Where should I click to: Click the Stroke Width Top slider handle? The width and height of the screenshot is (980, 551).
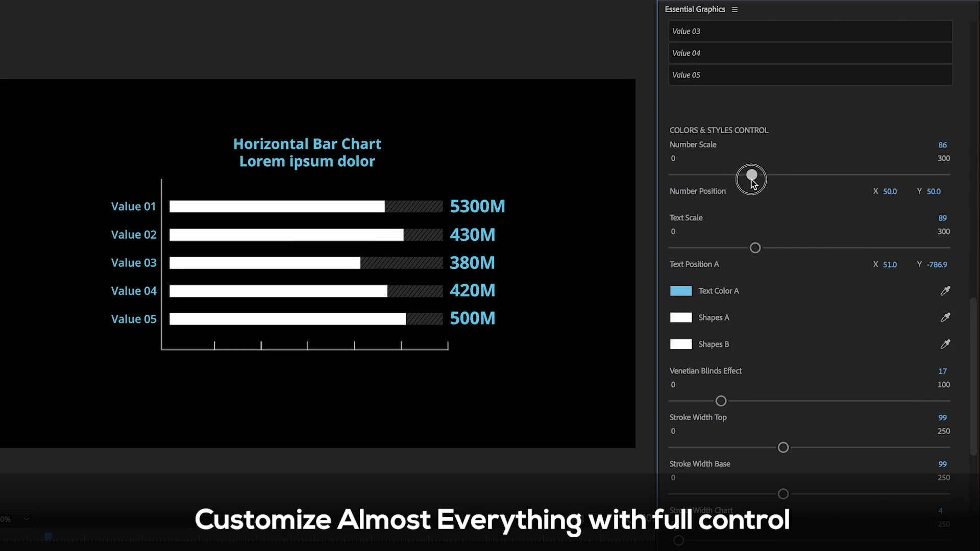coord(783,447)
